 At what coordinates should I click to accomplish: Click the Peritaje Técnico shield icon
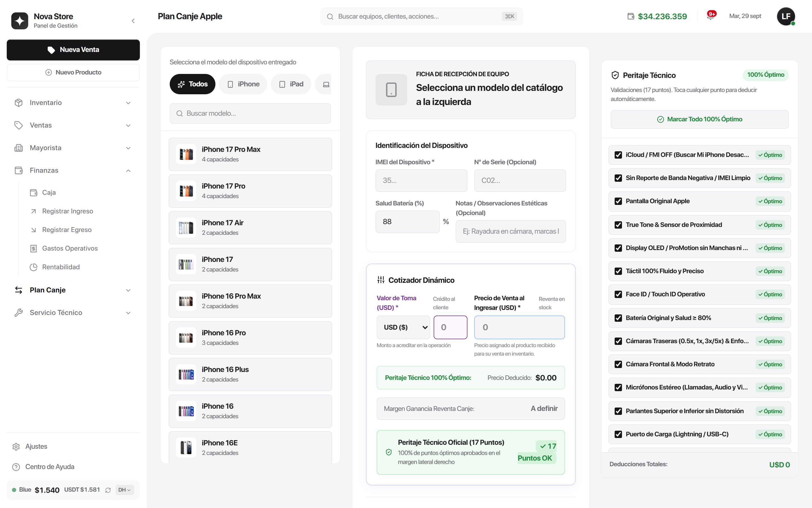tap(615, 75)
